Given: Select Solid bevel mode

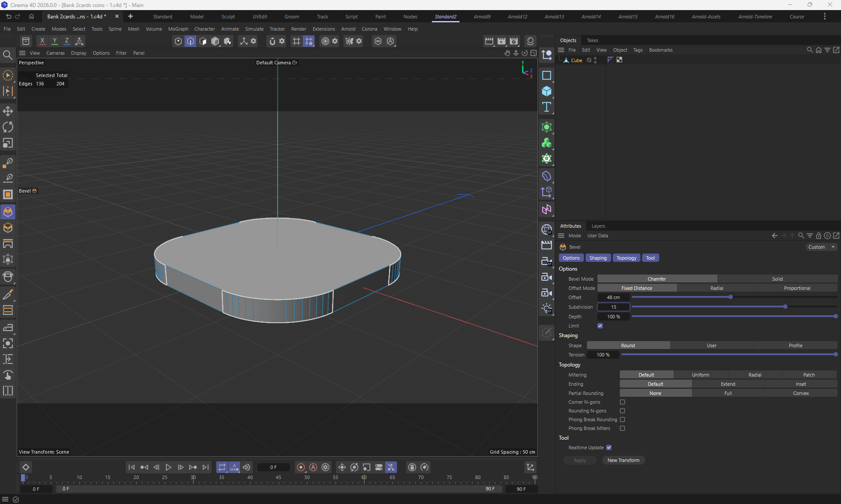Looking at the screenshot, I should click(777, 279).
